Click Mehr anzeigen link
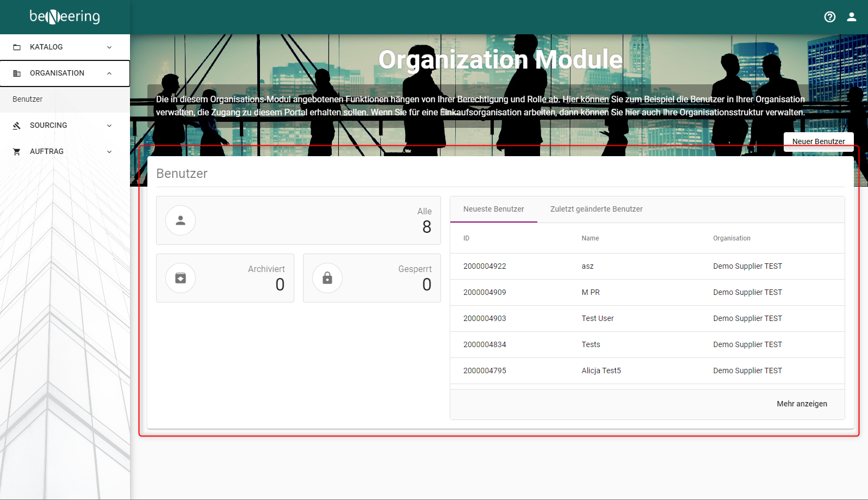This screenshot has width=868, height=500. (x=802, y=404)
